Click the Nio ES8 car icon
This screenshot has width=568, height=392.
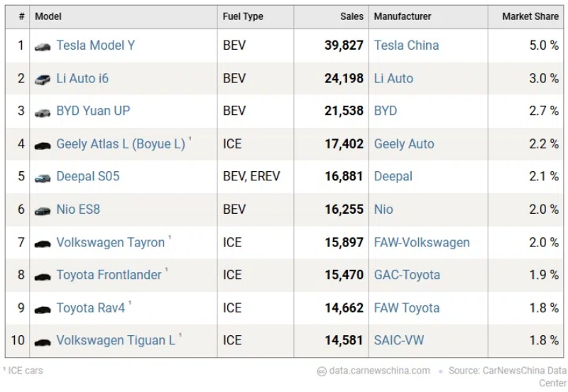point(43,210)
